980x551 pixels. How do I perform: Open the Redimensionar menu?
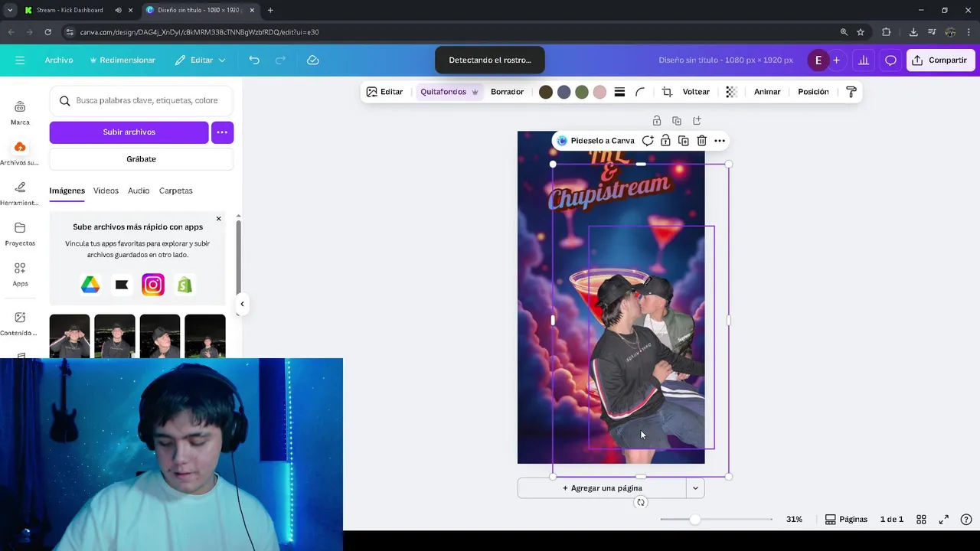(x=122, y=60)
